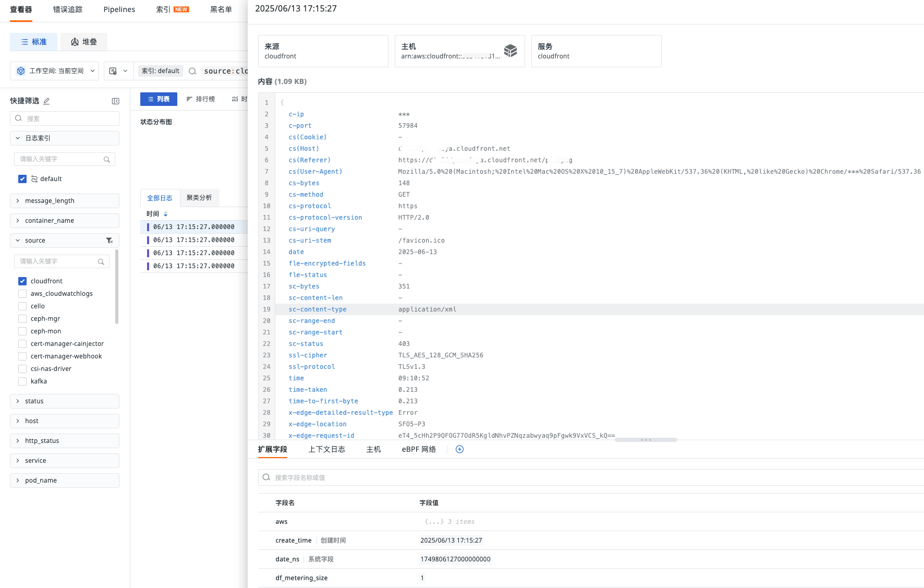
Task: Open the 工作空间: 当前空间 dropdown
Action: coord(54,70)
